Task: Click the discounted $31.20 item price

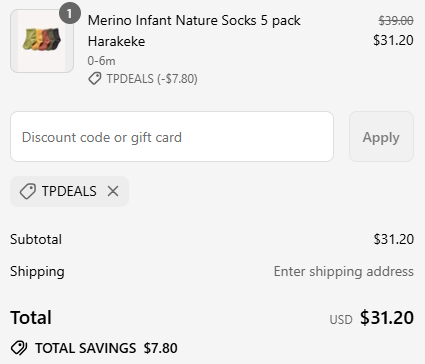Action: pyautogui.click(x=393, y=40)
